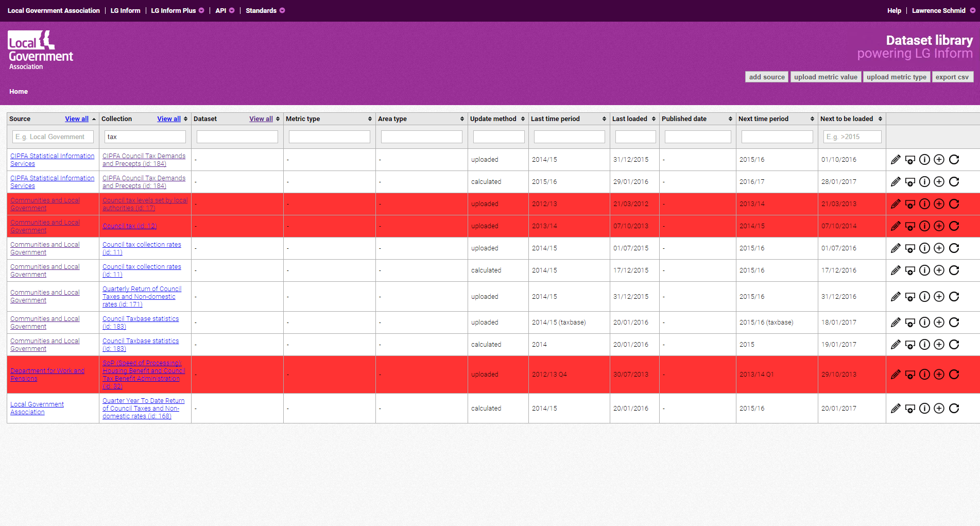Expand the Standards dropdown in top bar
The image size is (980, 526).
tap(282, 10)
